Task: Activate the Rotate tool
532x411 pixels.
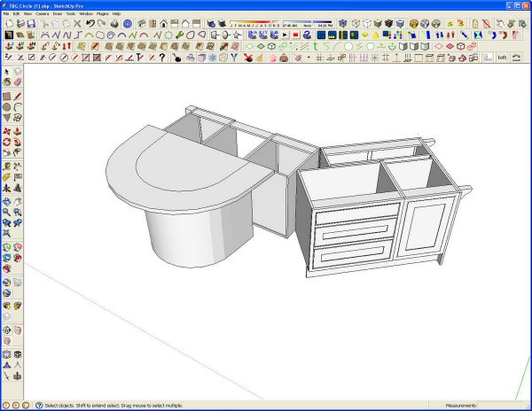Action: coord(7,142)
